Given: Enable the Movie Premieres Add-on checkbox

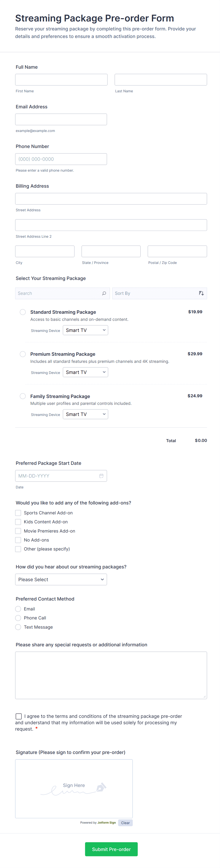Looking at the screenshot, I should pyautogui.click(x=18, y=531).
